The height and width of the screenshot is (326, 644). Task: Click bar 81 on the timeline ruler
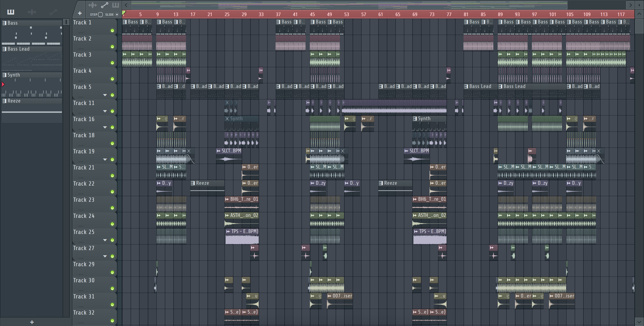click(466, 15)
